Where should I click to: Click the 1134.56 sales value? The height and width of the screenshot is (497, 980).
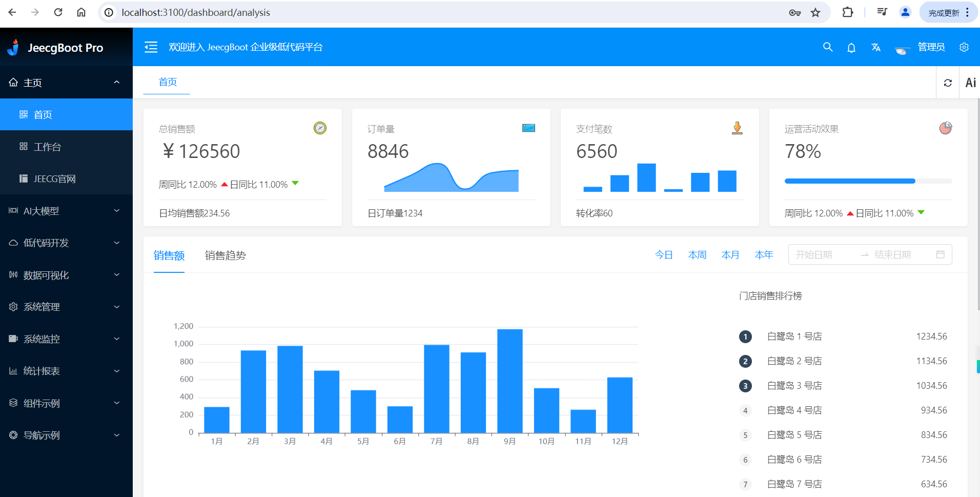[932, 361]
